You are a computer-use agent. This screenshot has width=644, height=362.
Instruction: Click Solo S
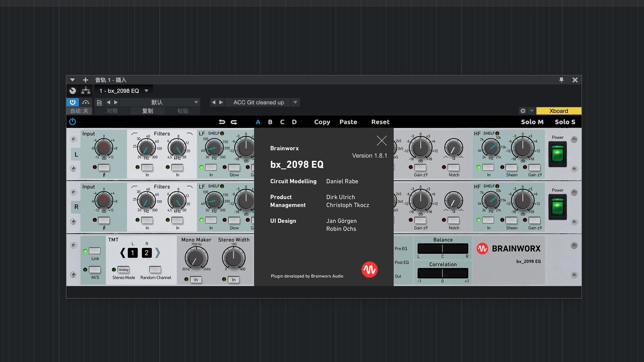565,122
